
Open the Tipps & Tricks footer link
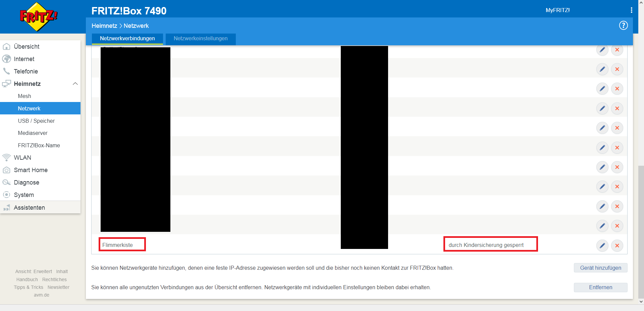pos(29,287)
